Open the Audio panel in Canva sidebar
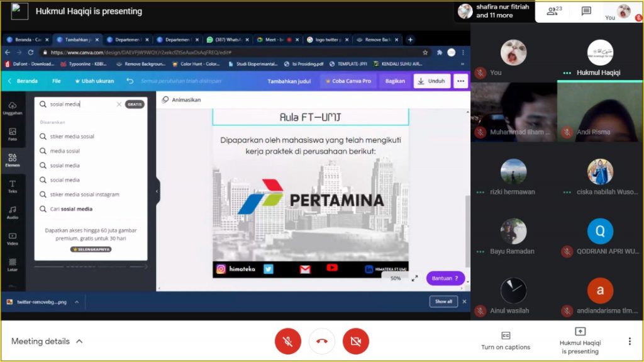The height and width of the screenshot is (362, 644). tap(13, 213)
